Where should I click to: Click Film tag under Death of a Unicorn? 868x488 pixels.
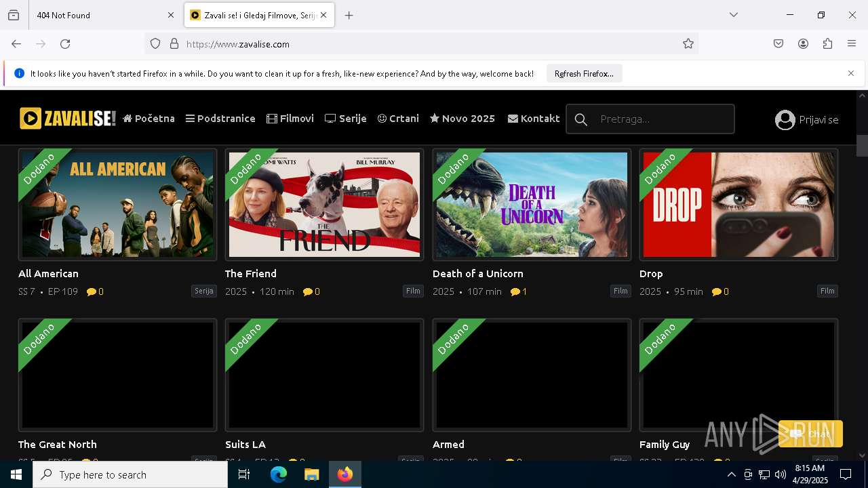[620, 291]
